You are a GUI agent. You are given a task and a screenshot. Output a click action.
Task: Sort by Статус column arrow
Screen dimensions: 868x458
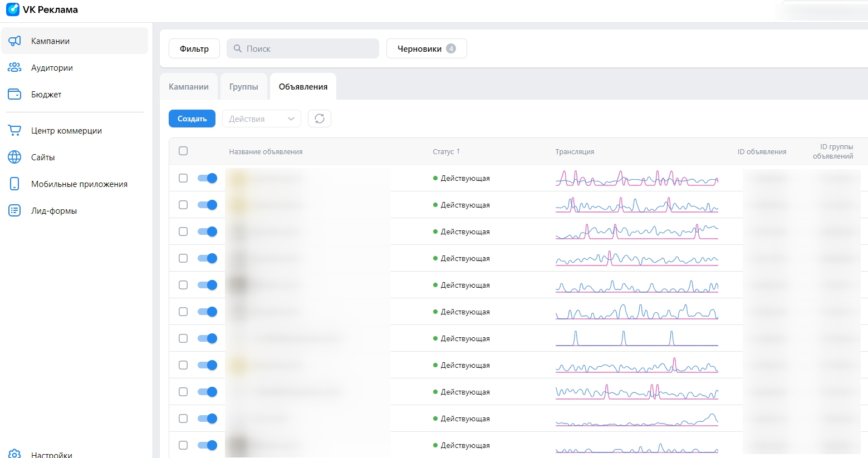[x=458, y=151]
